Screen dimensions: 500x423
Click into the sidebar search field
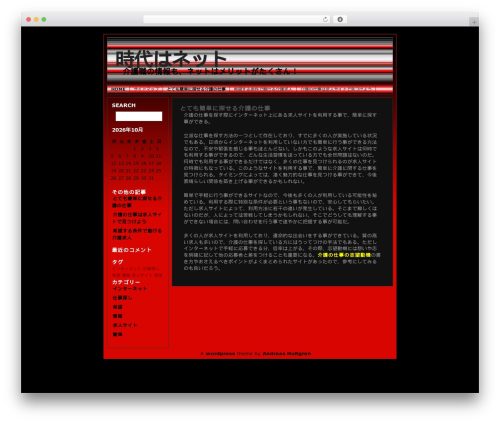click(139, 116)
